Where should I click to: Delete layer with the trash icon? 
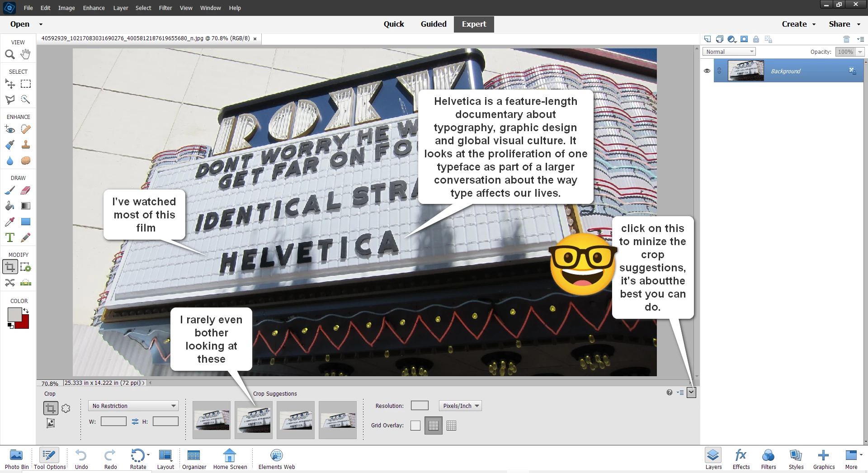point(847,39)
